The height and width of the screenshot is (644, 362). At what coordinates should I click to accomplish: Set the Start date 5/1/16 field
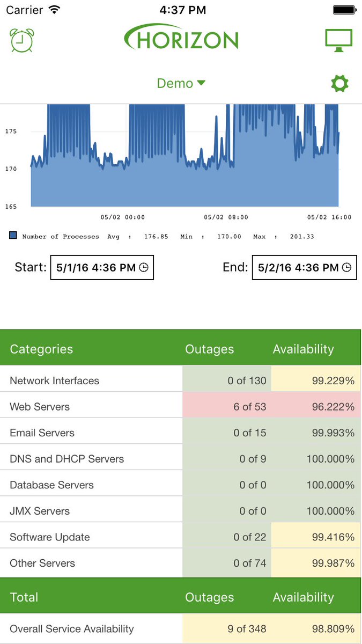tap(102, 267)
